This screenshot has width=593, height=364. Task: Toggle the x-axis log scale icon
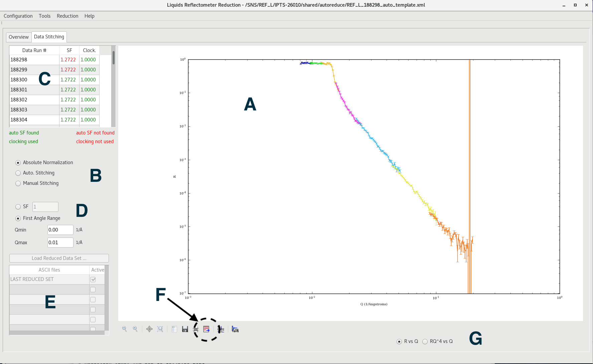(x=235, y=329)
